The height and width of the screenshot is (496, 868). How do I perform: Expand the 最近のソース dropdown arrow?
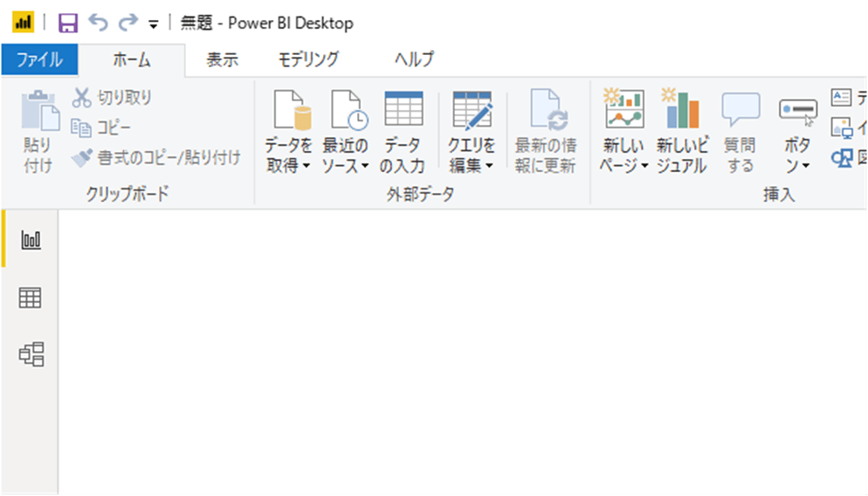tap(365, 166)
